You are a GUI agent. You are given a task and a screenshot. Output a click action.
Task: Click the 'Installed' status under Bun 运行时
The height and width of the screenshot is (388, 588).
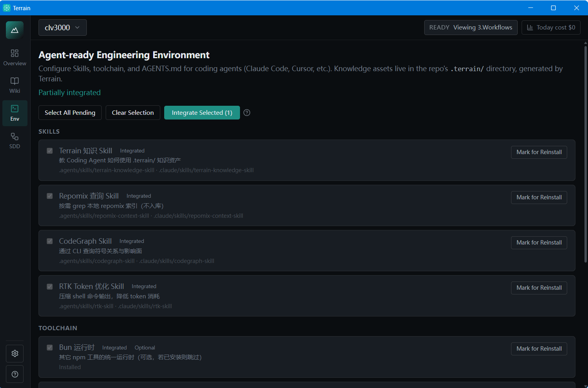(x=70, y=367)
